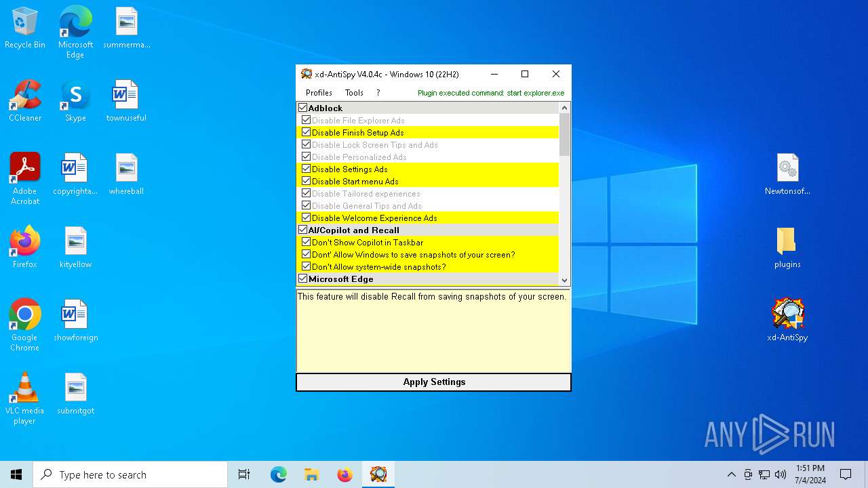This screenshot has height=488, width=868.
Task: Uncheck Disable Welcome Experience Ads
Action: [306, 218]
